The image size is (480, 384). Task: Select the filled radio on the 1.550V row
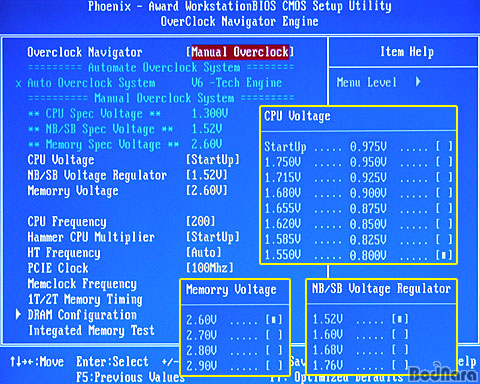444,255
